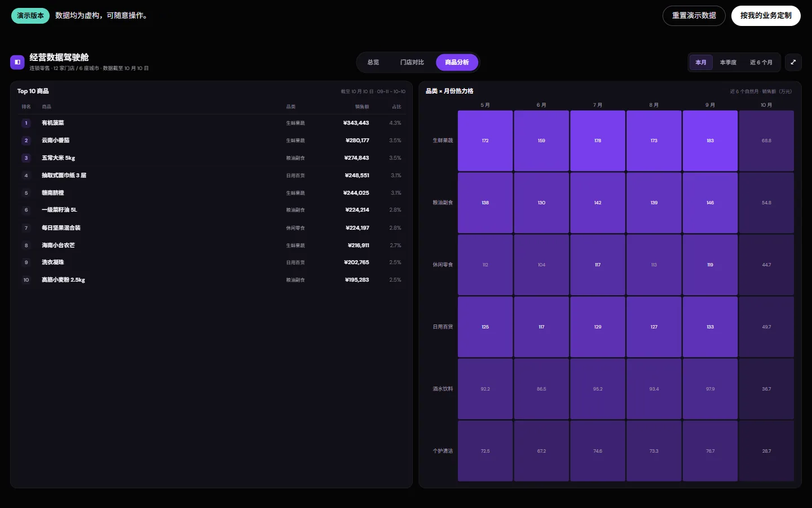Click the 五常大米 5kg product name
812x508 pixels.
(58, 158)
